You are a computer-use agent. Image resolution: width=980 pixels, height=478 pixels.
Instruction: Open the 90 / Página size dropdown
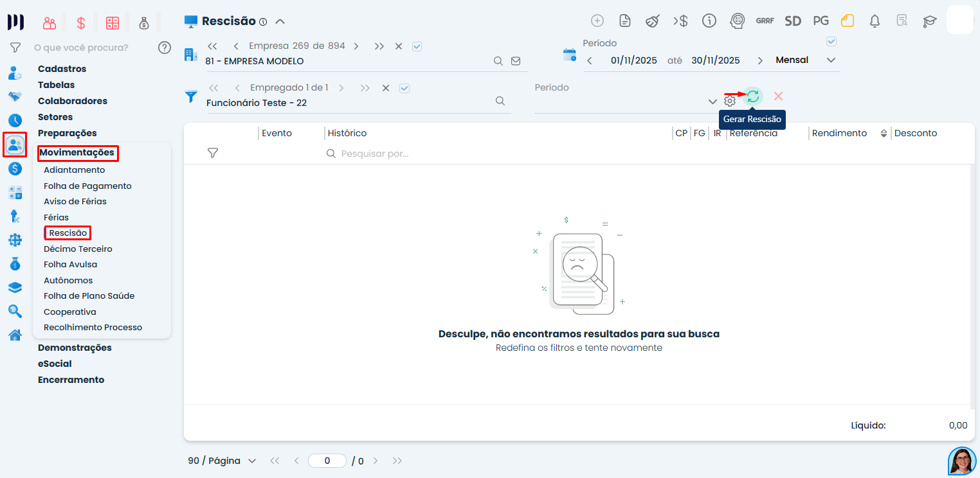pyautogui.click(x=222, y=461)
